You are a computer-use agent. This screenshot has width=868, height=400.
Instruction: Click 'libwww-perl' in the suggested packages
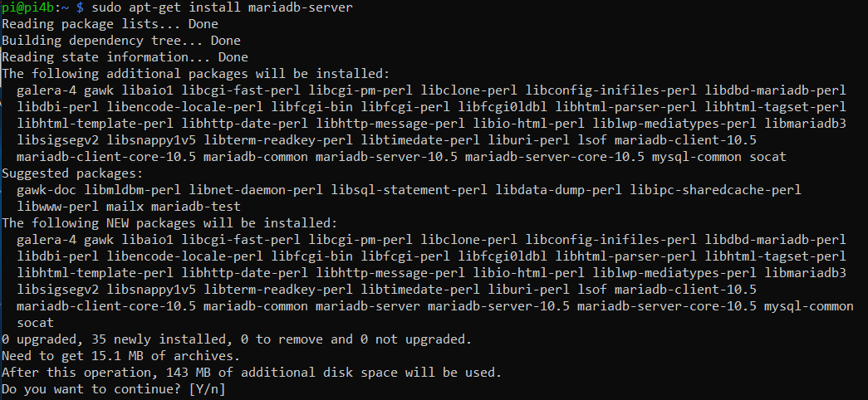[57, 207]
